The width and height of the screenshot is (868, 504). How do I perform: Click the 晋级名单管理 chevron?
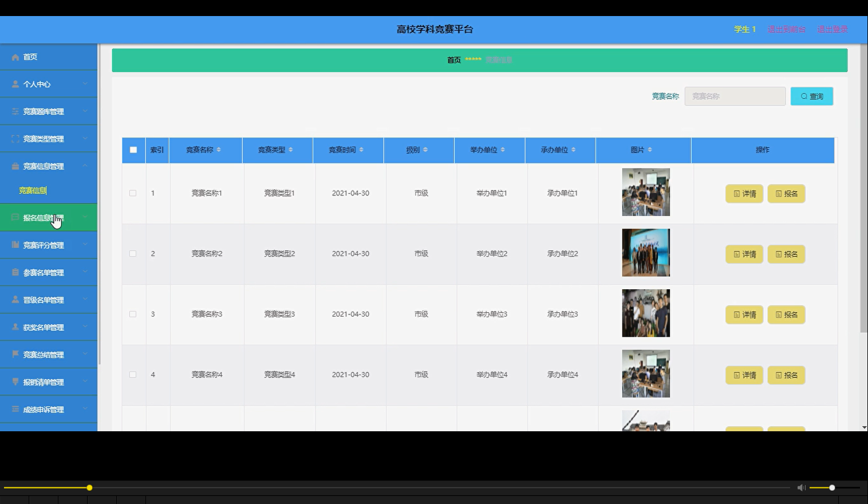click(x=85, y=300)
